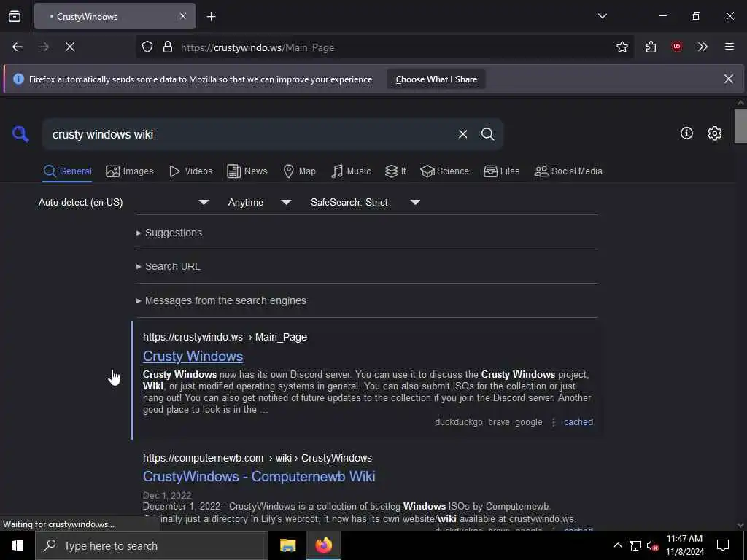This screenshot has height=560, width=747.
Task: Select the General search category
Action: tap(67, 171)
